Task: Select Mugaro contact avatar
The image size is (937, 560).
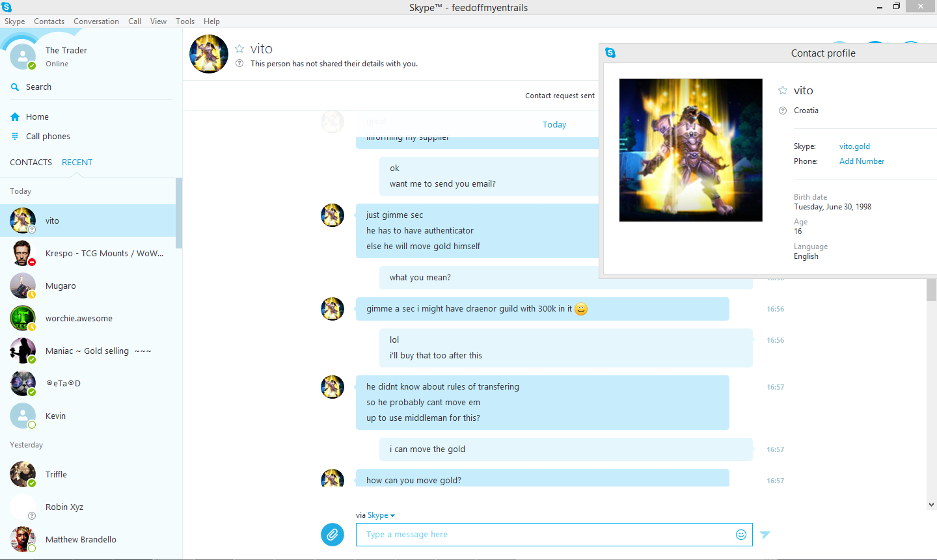Action: (x=23, y=286)
